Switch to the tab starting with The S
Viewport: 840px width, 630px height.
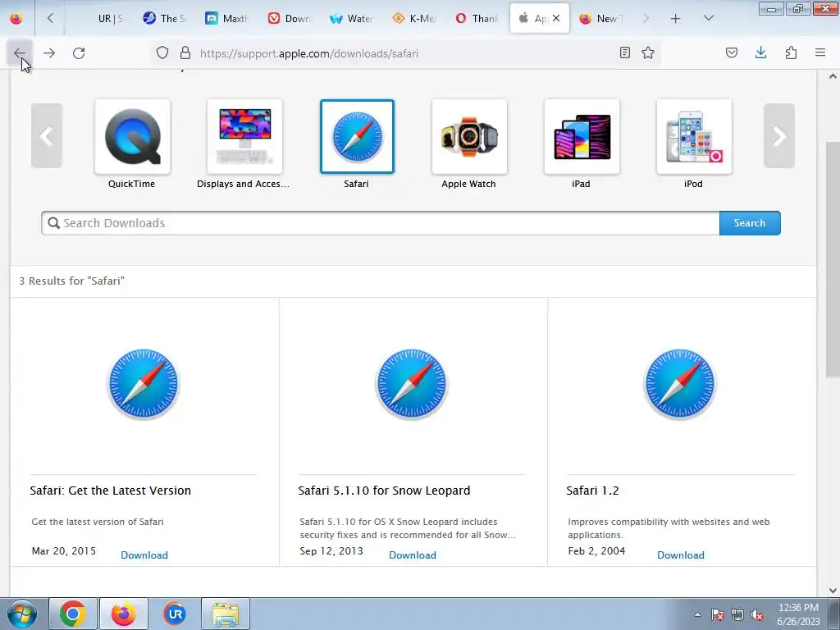click(x=164, y=19)
